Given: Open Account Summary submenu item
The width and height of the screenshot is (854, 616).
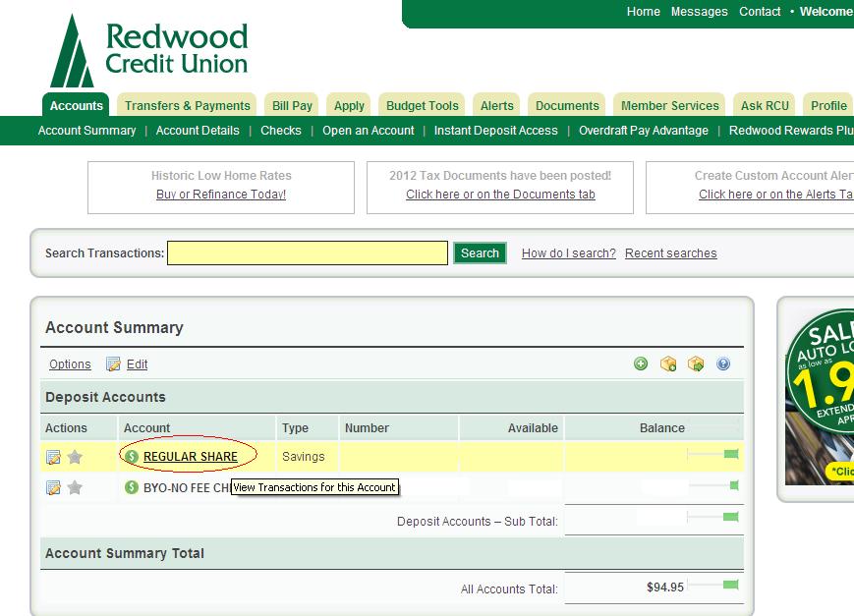Looking at the screenshot, I should pos(86,130).
